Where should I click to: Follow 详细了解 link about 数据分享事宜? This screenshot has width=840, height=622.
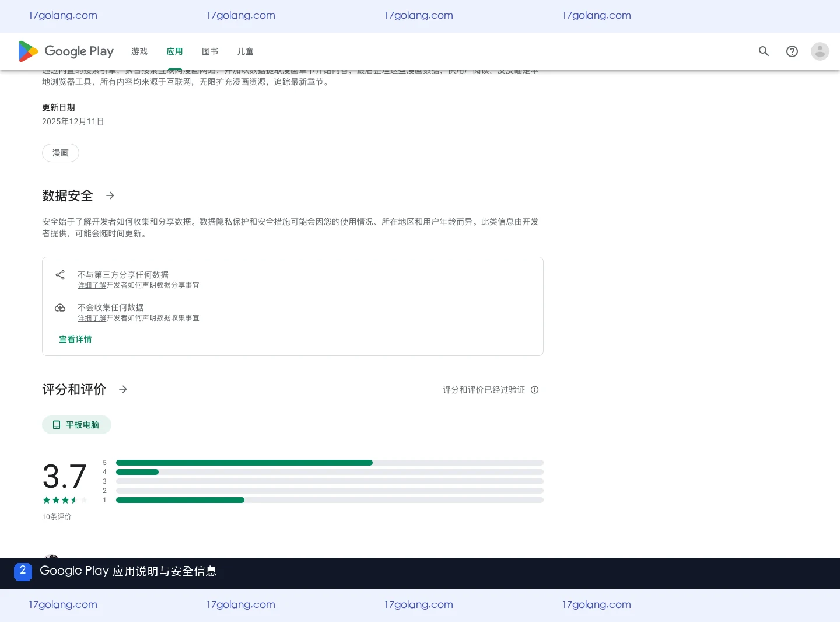tap(92, 285)
